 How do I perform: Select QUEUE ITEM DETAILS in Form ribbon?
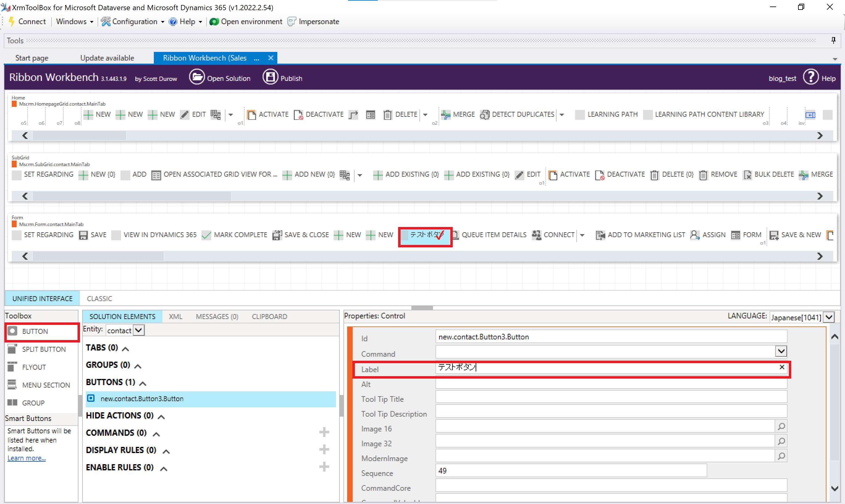(489, 235)
